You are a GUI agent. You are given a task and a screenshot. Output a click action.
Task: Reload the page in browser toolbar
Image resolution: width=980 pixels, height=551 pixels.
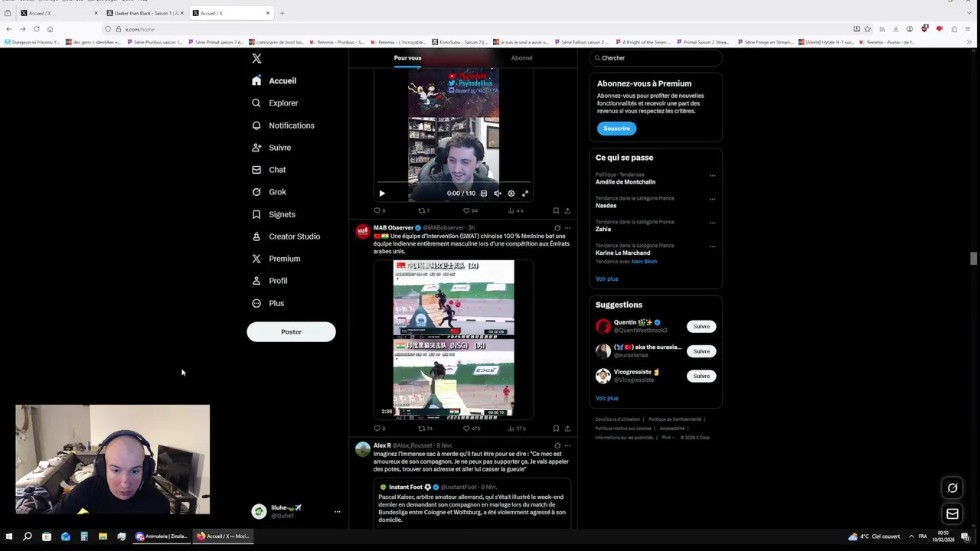click(36, 29)
